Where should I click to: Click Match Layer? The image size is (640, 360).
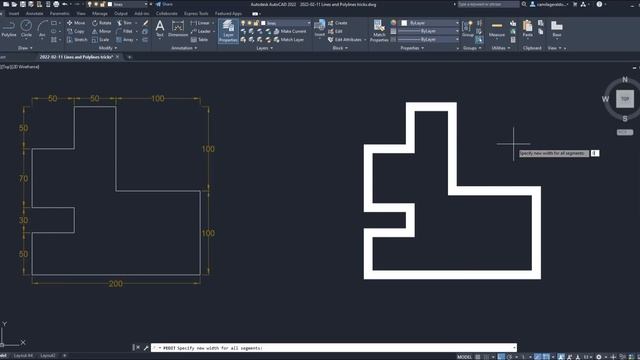(x=289, y=40)
